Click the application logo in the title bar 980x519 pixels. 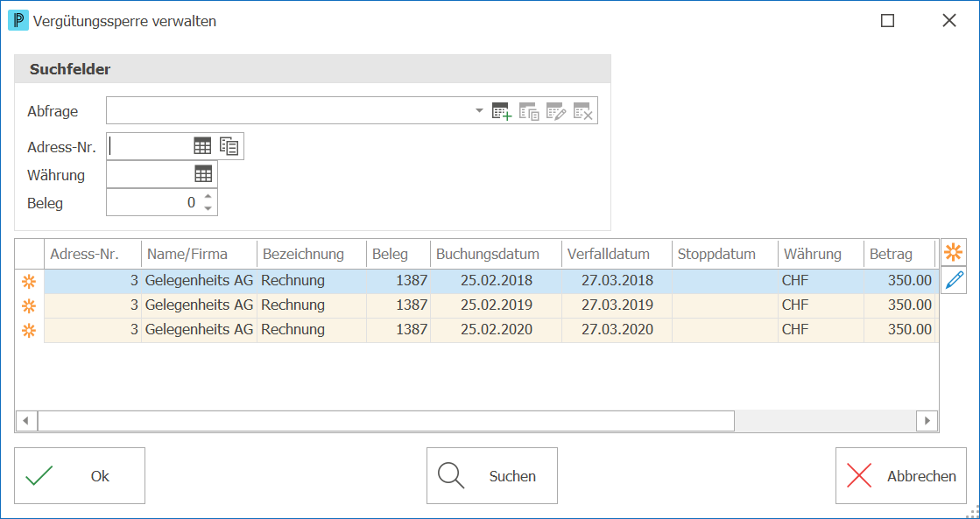tap(18, 21)
